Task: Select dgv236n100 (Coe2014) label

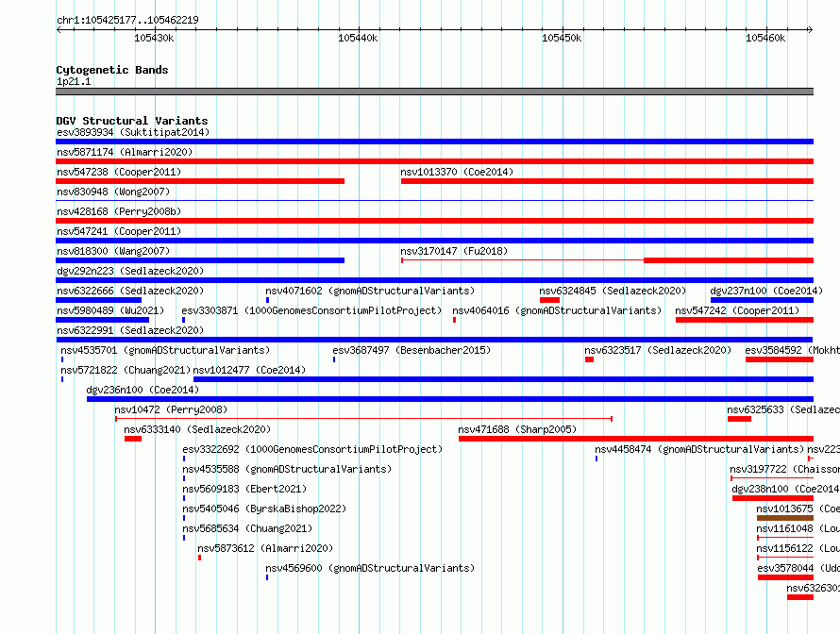Action: pyautogui.click(x=143, y=390)
